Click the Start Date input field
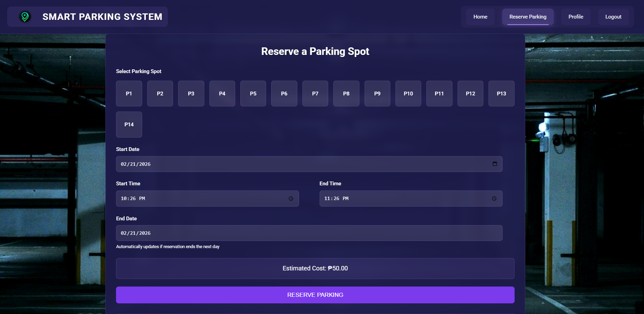Screen dimensions: 644x314 [302, 164]
